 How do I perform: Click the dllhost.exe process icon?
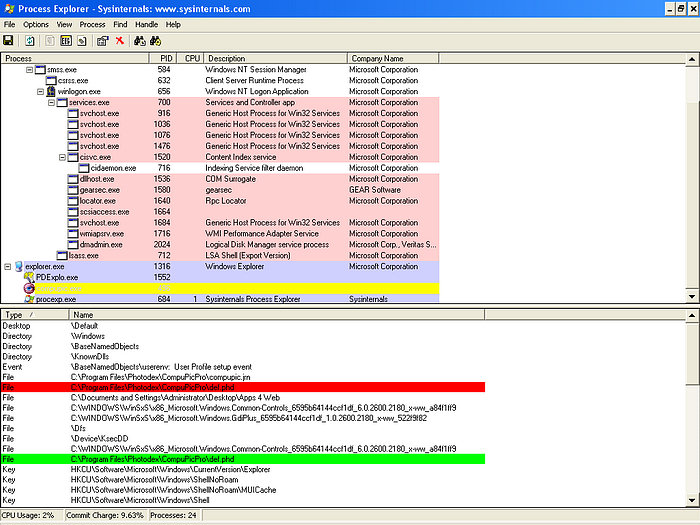click(73, 179)
